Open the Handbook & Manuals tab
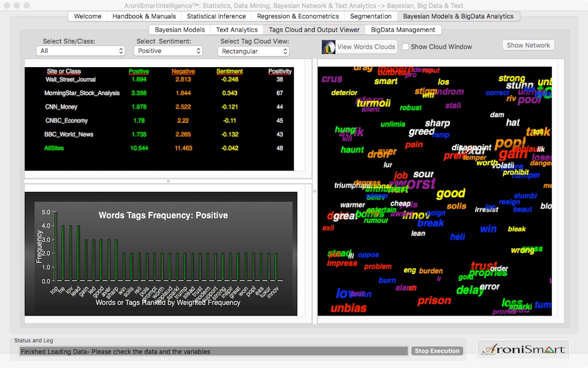 coord(144,16)
